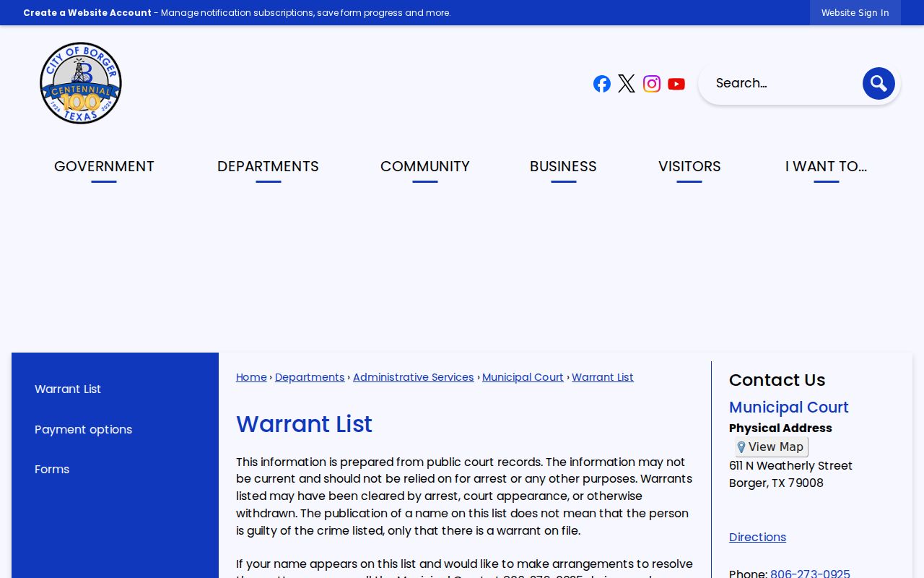Open the Government menu
The height and width of the screenshot is (578, 924).
point(104,167)
